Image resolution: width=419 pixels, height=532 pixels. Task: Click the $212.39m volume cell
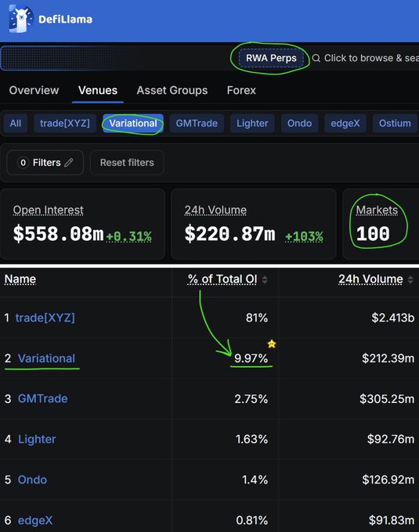pyautogui.click(x=388, y=358)
